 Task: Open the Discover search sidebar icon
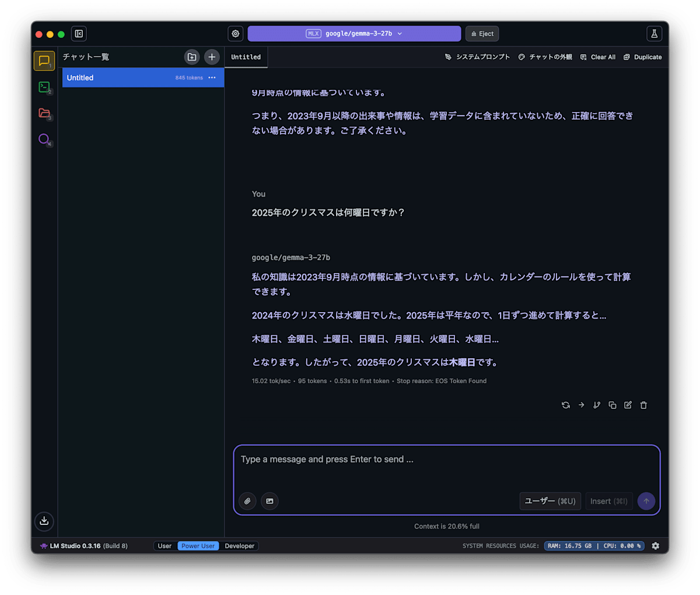click(x=44, y=139)
